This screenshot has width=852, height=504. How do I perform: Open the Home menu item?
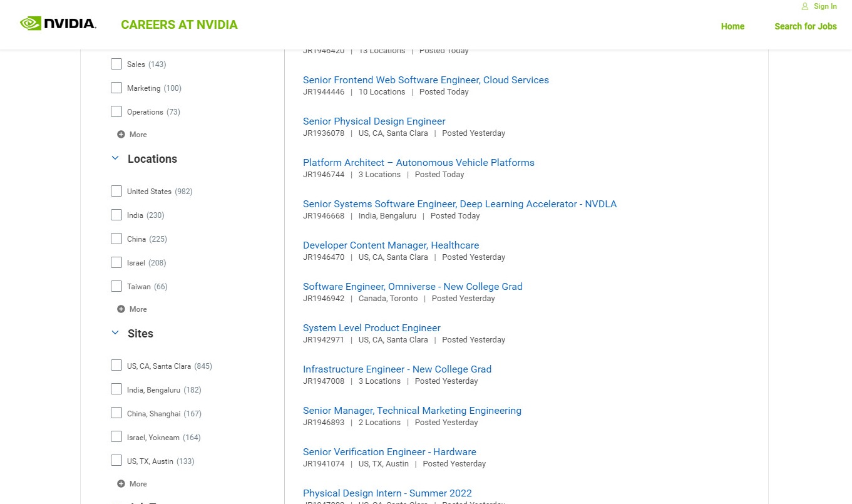pyautogui.click(x=732, y=26)
